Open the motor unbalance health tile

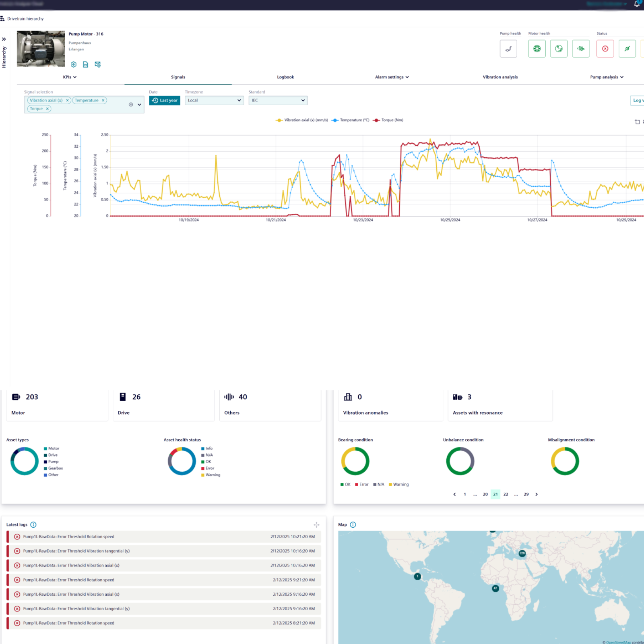click(559, 49)
